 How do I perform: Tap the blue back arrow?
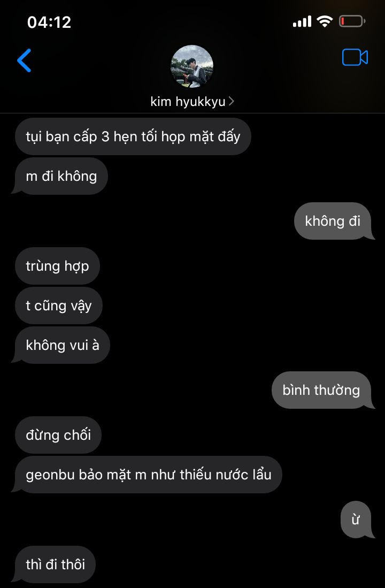pyautogui.click(x=24, y=60)
